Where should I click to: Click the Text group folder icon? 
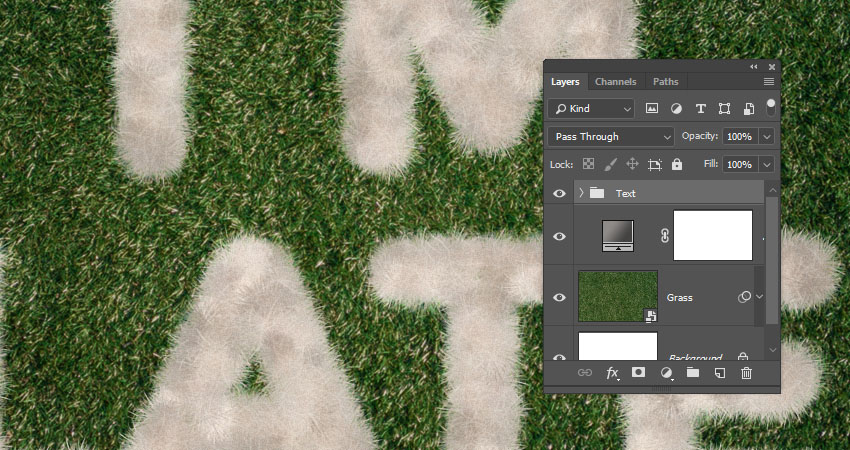point(597,192)
